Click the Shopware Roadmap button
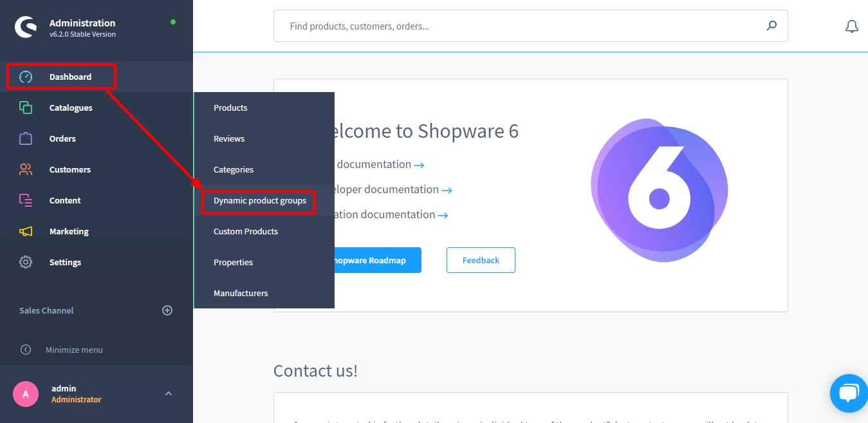 click(380, 259)
